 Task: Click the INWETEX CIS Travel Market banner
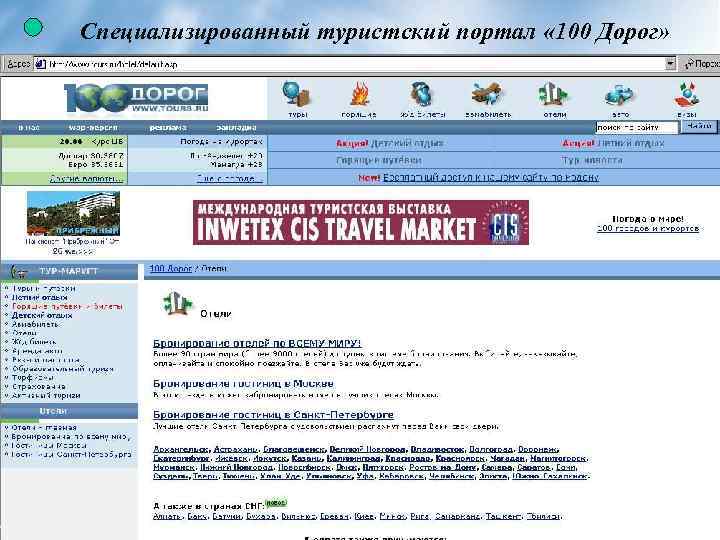(x=361, y=222)
